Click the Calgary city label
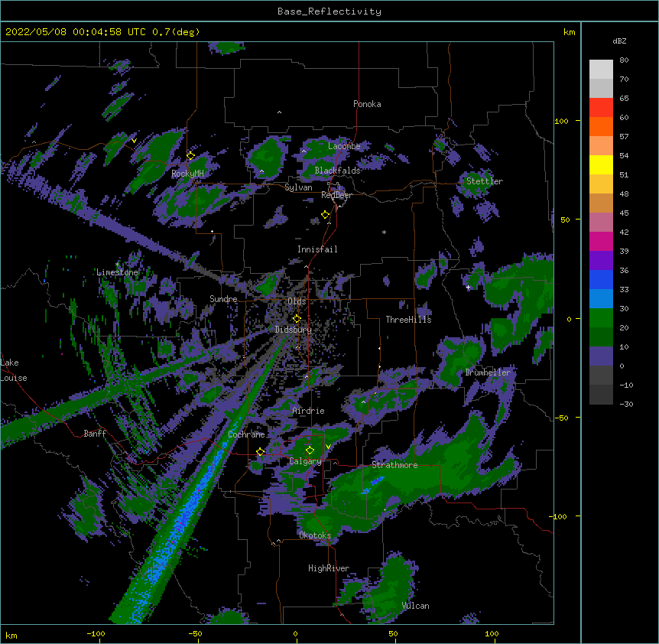This screenshot has height=644, width=659. click(306, 461)
